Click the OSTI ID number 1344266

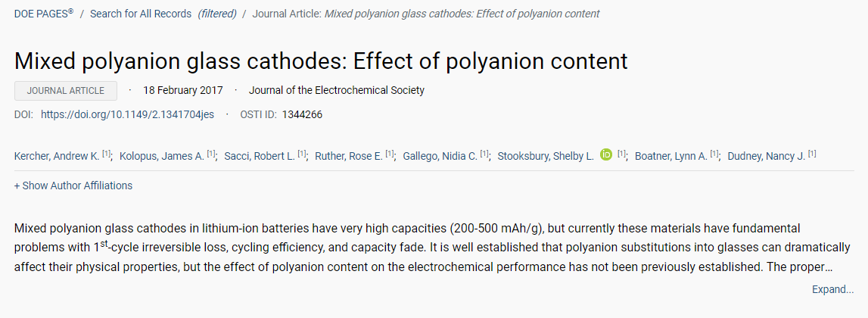click(302, 114)
